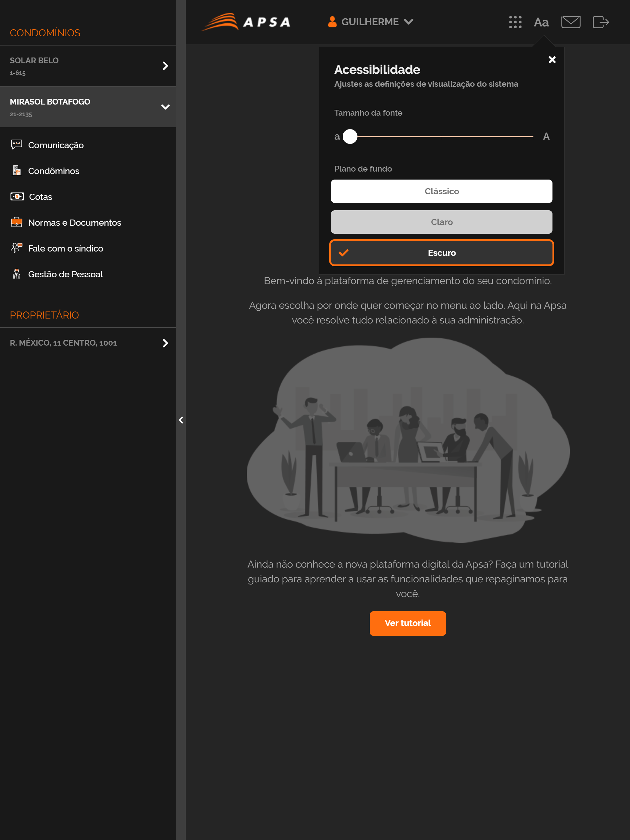Click the Acessibilidade title text
This screenshot has width=630, height=840.
(377, 69)
